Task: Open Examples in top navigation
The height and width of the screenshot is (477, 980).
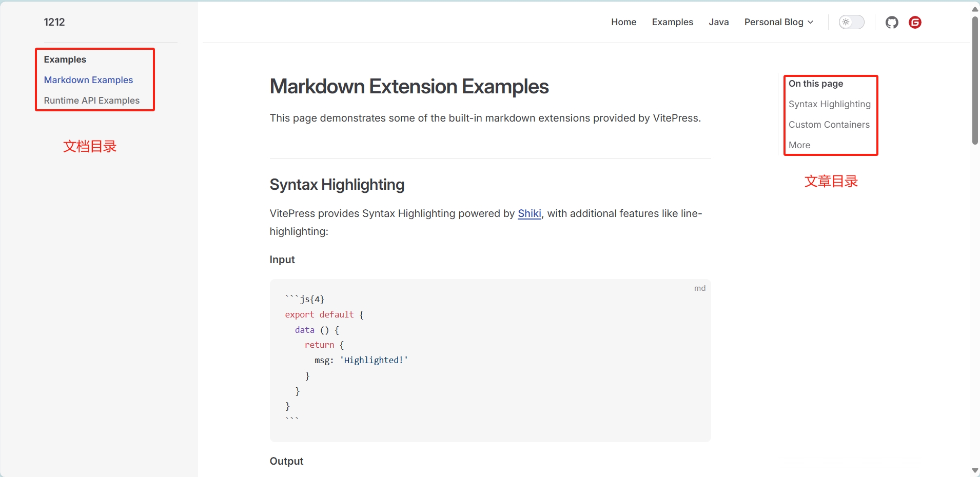Action: tap(672, 22)
